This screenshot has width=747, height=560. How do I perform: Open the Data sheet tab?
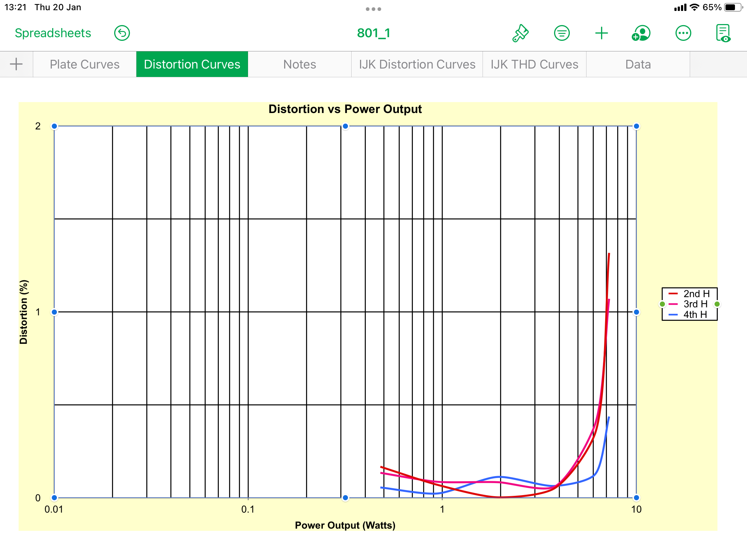click(x=638, y=64)
